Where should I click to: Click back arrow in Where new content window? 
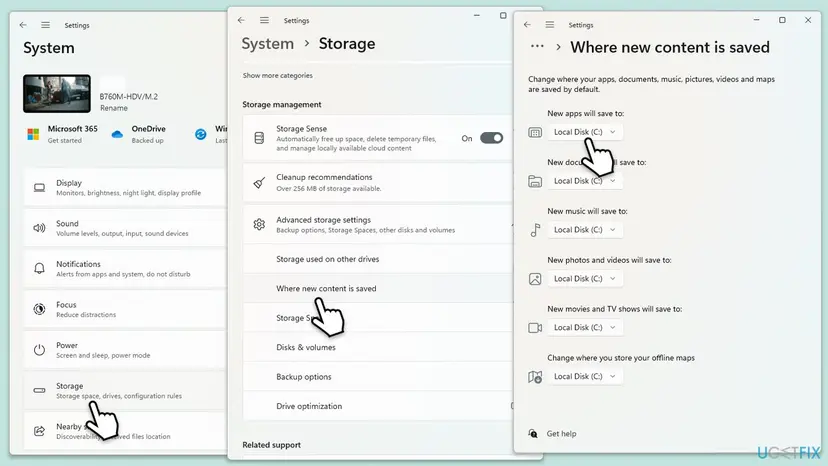tap(527, 25)
